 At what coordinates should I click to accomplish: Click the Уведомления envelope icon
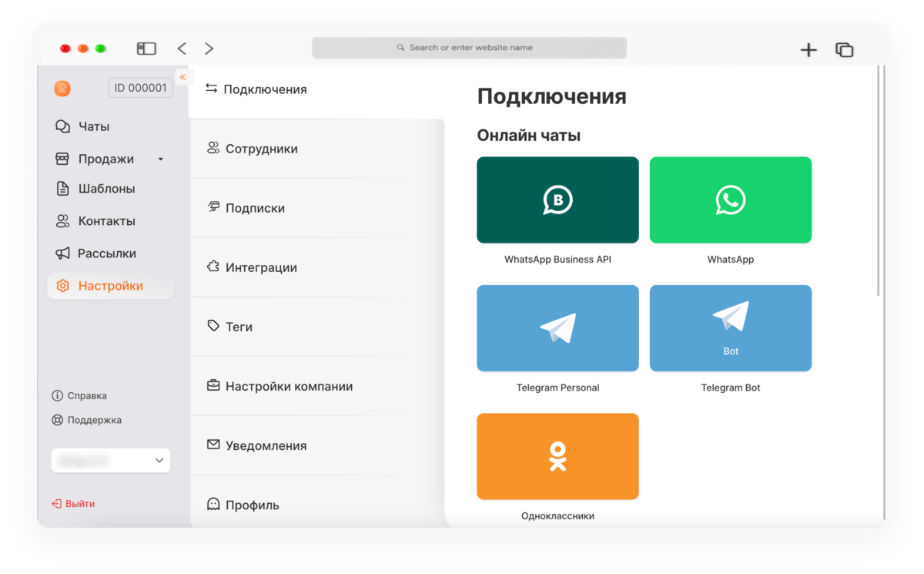(213, 445)
